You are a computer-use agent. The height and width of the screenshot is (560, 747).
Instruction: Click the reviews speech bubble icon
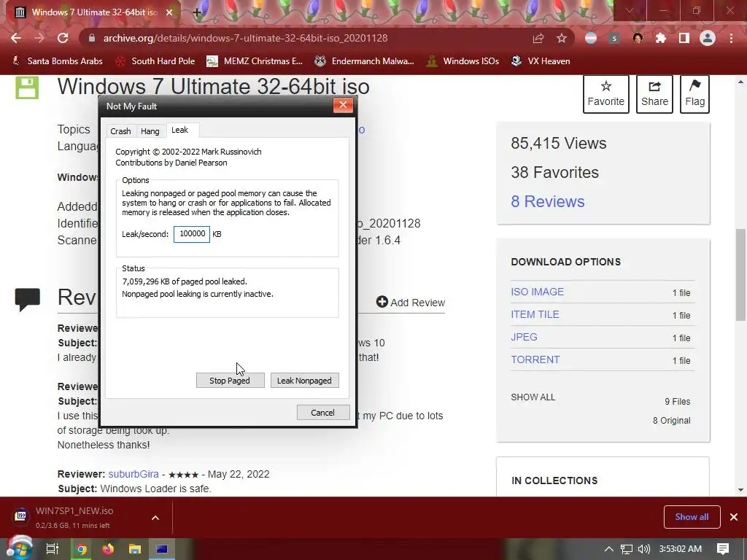(27, 300)
